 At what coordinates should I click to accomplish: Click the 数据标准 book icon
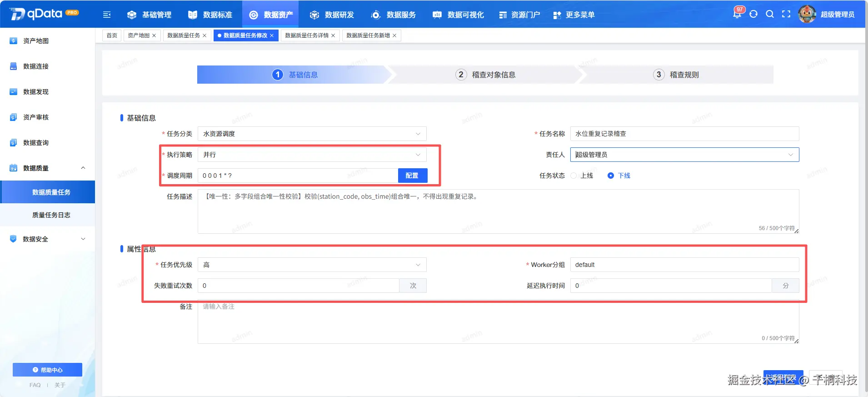tap(193, 15)
